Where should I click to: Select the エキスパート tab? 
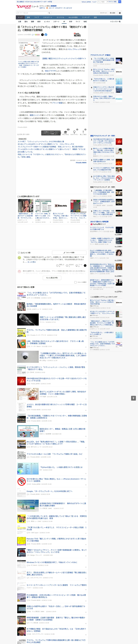click(x=48, y=17)
